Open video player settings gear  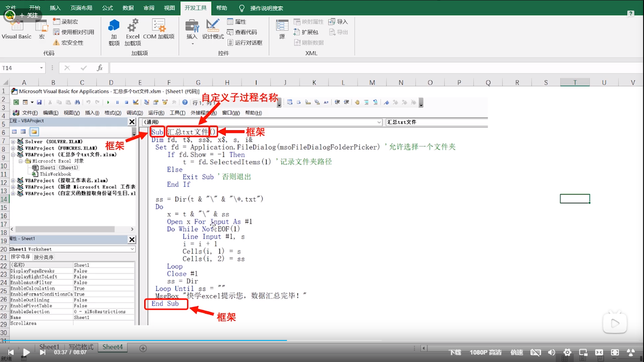click(x=567, y=352)
